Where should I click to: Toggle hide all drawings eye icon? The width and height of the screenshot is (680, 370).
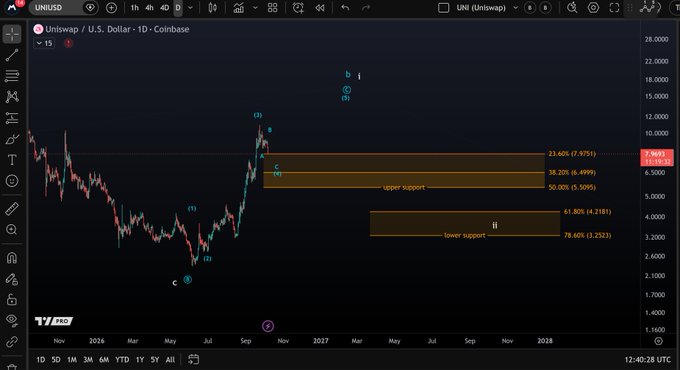coord(12,321)
